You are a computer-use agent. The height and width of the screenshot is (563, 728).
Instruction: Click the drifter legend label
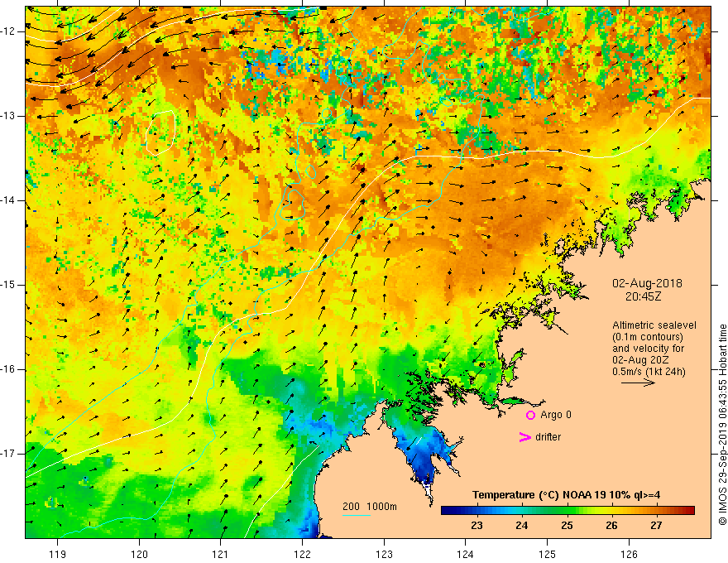pyautogui.click(x=548, y=437)
